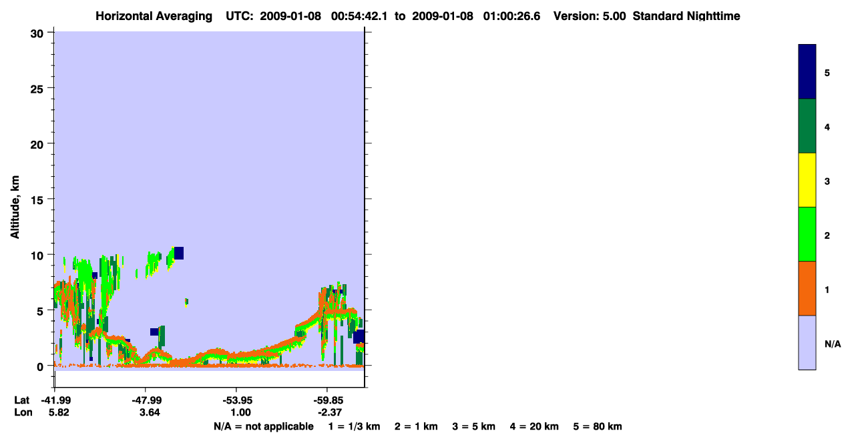This screenshot has width=868, height=445.
Task: Click the bright green level 2 swatch
Action: [x=807, y=234]
